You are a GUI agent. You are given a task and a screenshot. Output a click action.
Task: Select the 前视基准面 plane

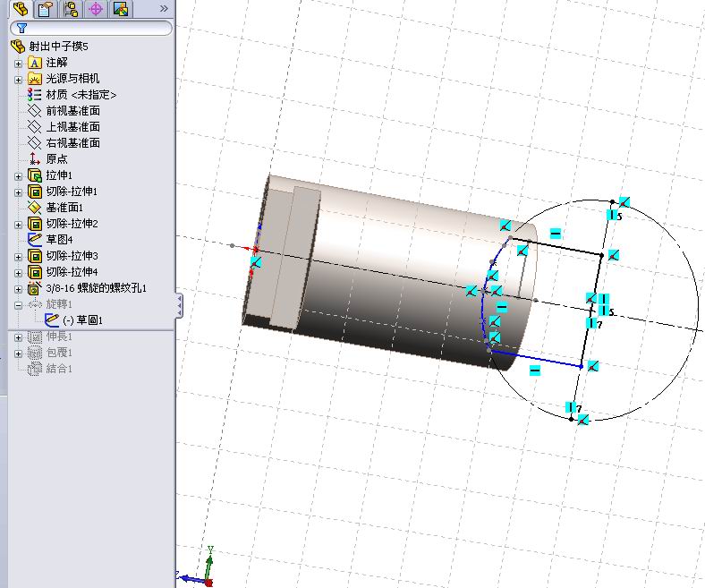72,111
